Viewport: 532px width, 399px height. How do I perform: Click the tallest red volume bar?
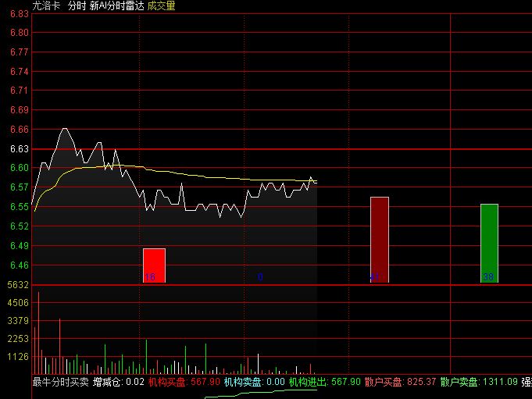(39, 333)
